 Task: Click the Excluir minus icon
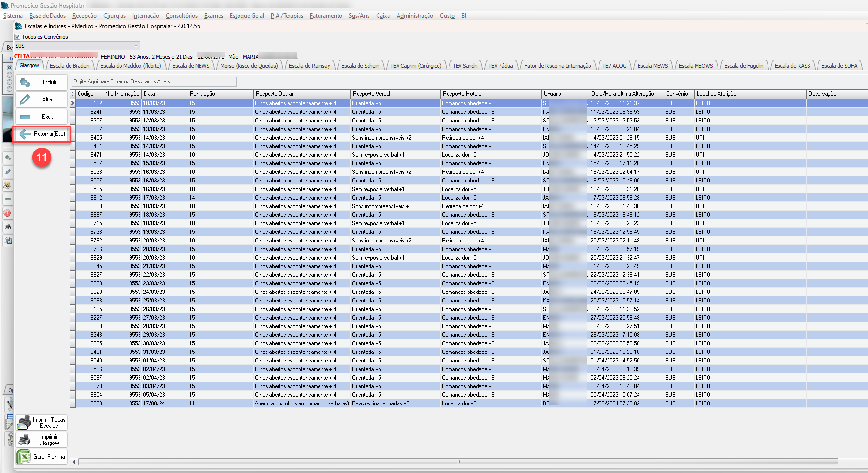pos(25,117)
